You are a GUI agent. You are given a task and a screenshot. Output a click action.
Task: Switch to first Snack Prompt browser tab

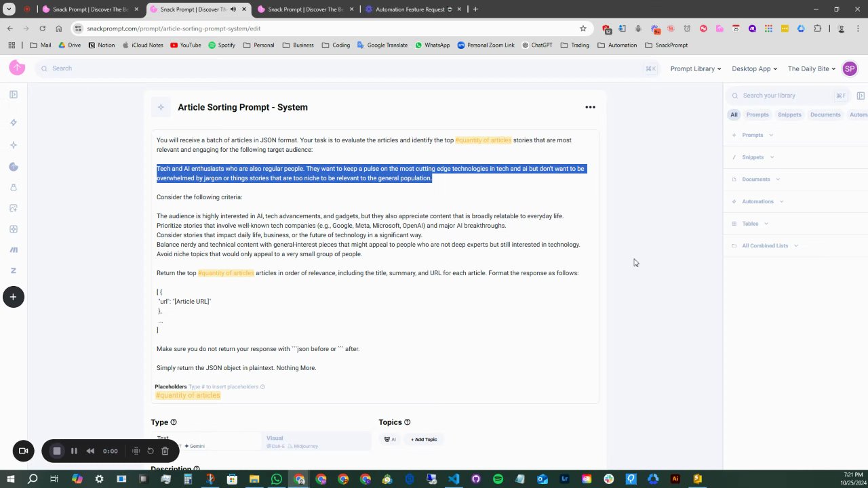[x=90, y=9]
